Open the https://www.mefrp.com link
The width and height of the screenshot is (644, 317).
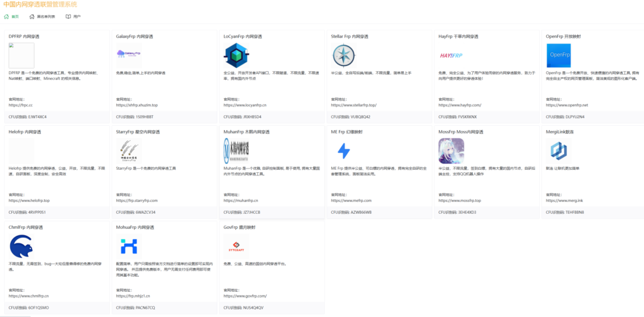tap(351, 201)
